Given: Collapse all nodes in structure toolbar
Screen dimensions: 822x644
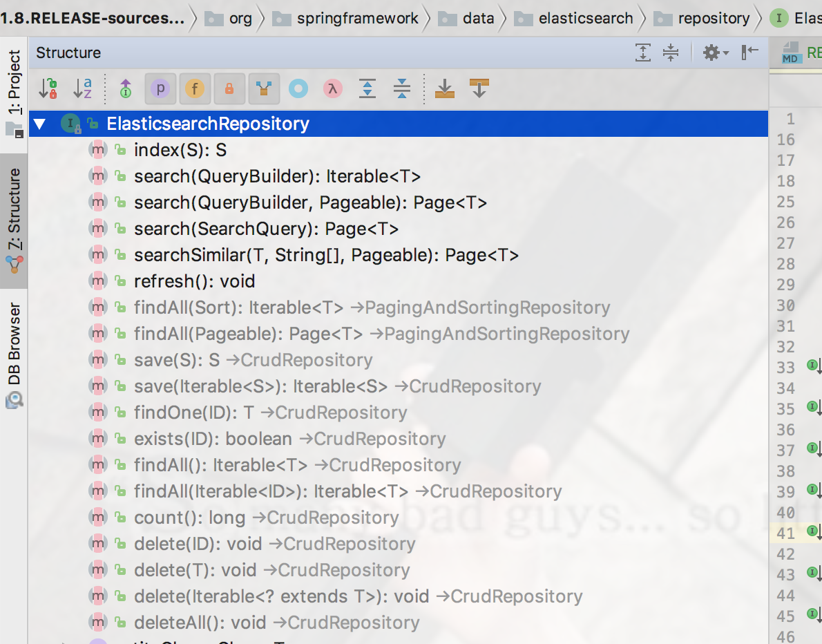Looking at the screenshot, I should coord(401,88).
